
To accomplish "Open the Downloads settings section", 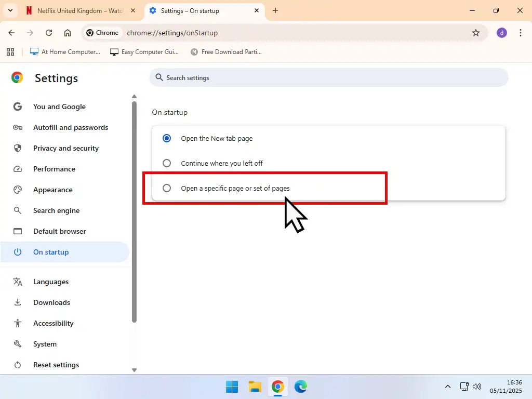I will [51, 302].
